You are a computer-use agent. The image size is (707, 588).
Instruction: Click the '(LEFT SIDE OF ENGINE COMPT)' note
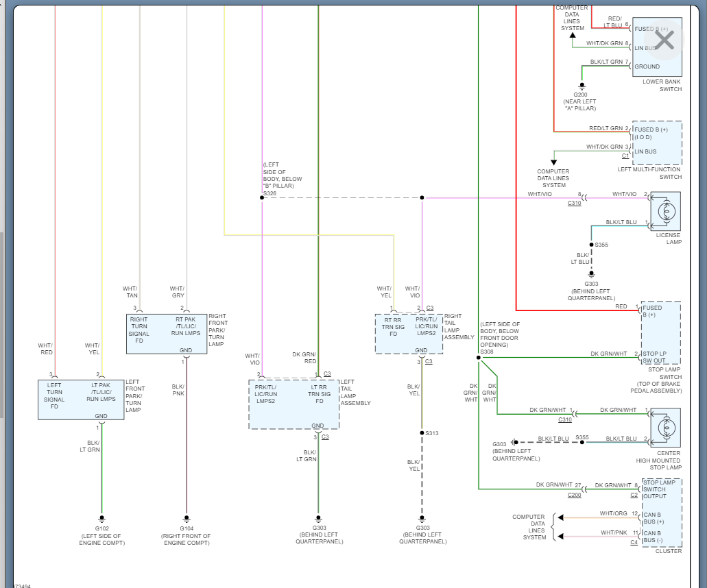(x=102, y=539)
